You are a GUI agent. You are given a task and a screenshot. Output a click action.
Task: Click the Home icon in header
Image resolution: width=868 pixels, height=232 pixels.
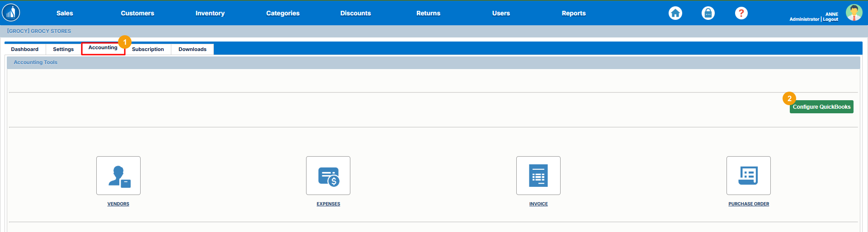tap(675, 13)
